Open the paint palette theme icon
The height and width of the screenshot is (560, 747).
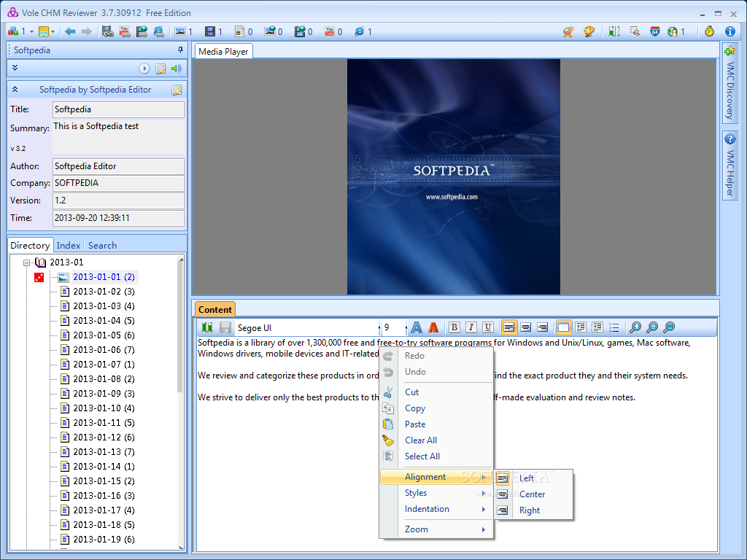[x=589, y=31]
